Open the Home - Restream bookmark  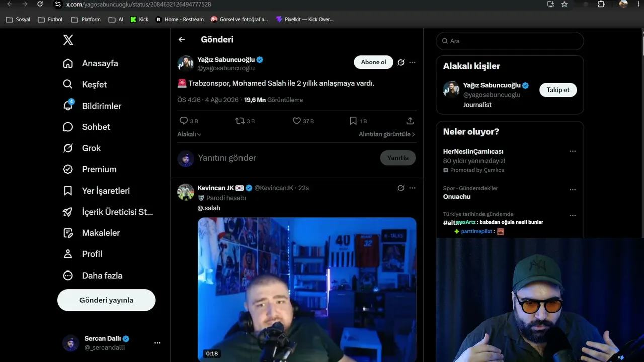180,19
